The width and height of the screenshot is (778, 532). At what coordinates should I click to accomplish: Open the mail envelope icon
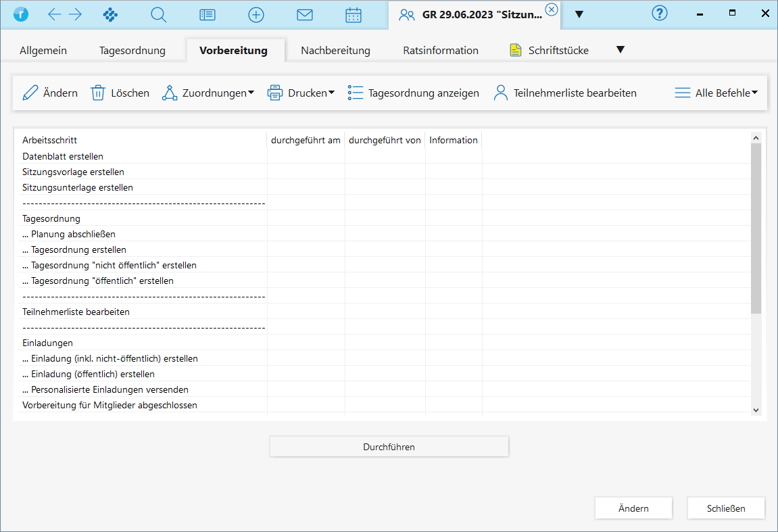[305, 14]
